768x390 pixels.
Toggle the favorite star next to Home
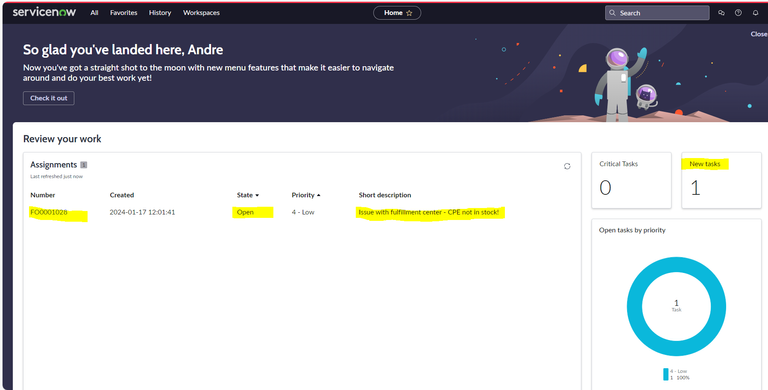[409, 13]
